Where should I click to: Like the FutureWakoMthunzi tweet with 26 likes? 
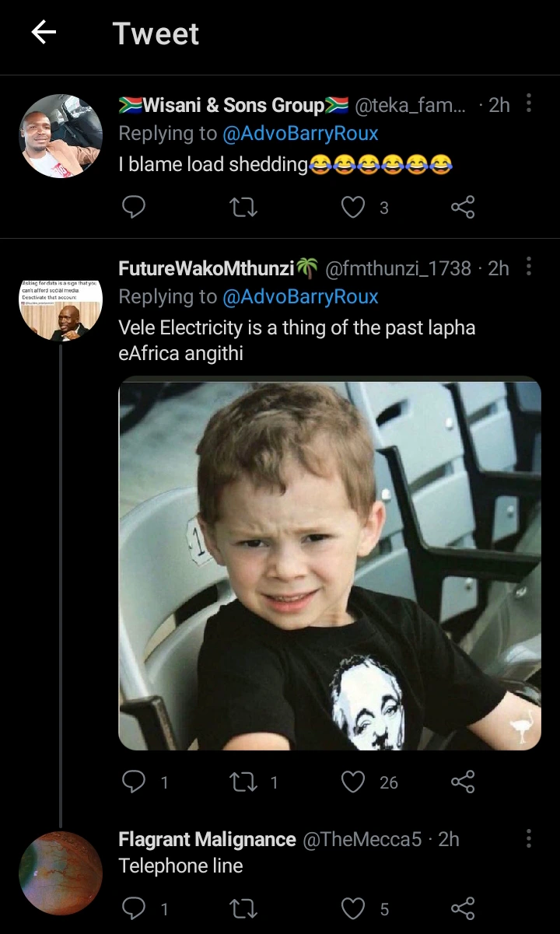[x=354, y=782]
